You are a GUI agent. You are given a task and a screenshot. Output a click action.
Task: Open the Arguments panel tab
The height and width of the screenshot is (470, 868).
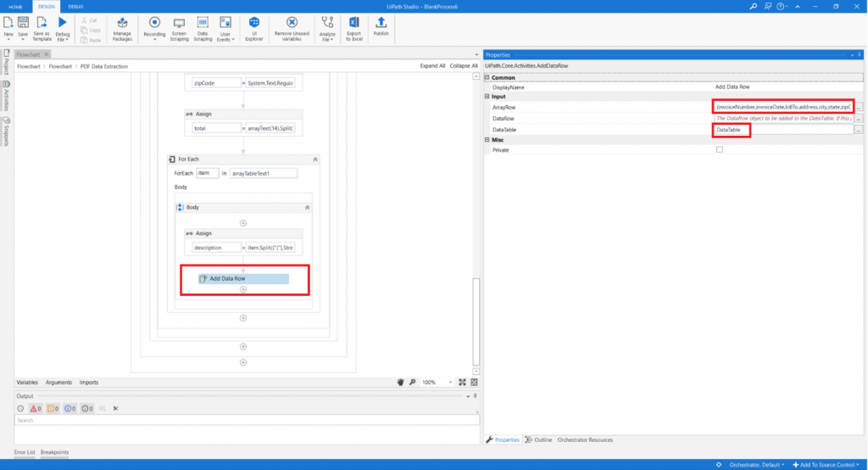tap(58, 383)
